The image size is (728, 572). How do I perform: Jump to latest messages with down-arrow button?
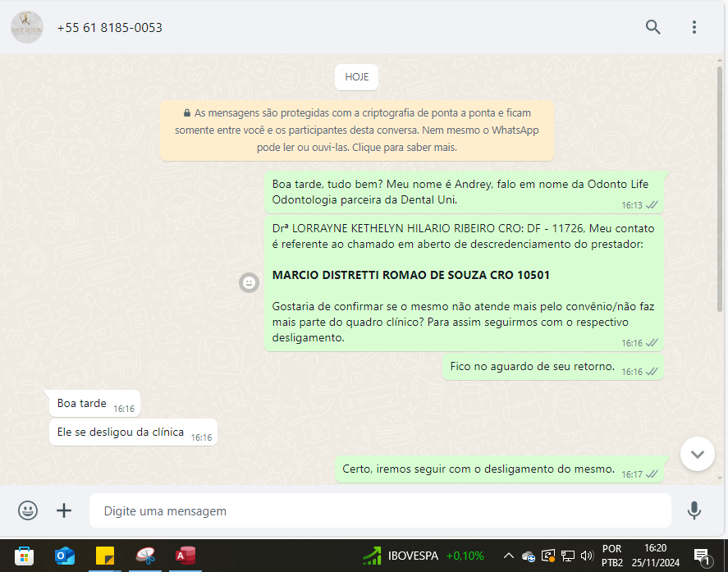698,454
